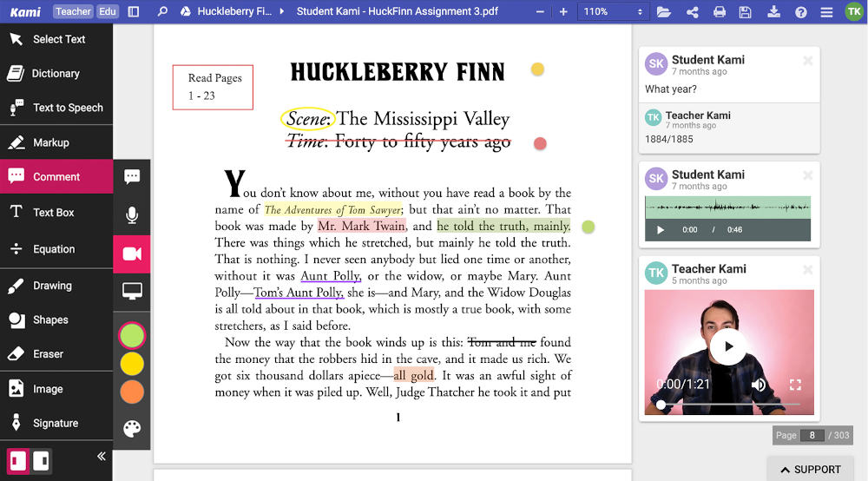Click the highlighted 'Mr. Mark Twain' text

tap(362, 226)
